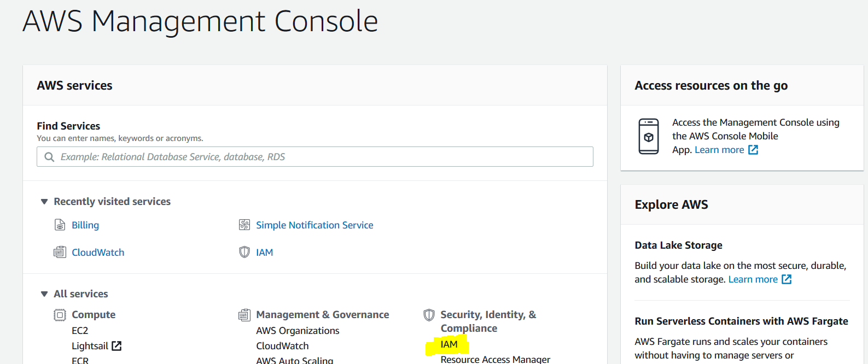
Task: Click the Data Lake Storage heading
Action: [x=678, y=245]
